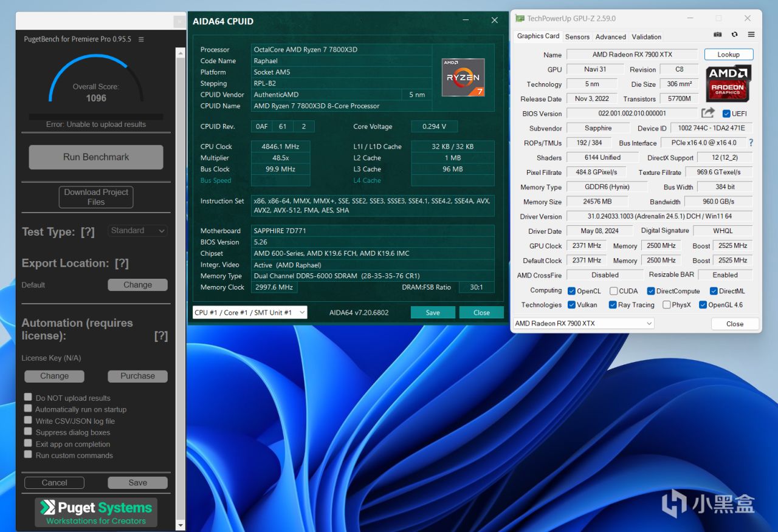778x532 pixels.
Task: Open the Validation tab in GPU-Z
Action: point(646,36)
